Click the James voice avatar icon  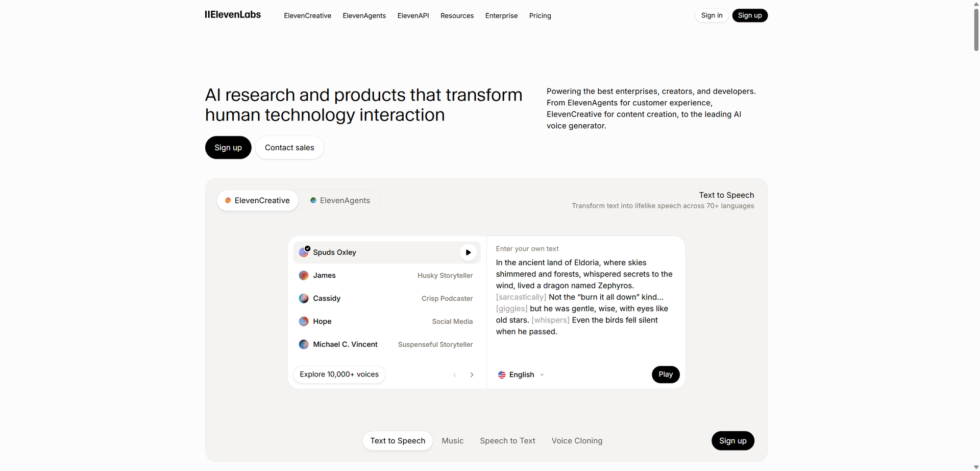pos(304,275)
